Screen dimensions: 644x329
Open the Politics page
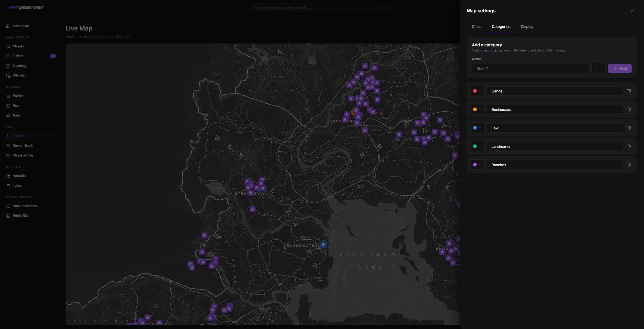pyautogui.click(x=31, y=96)
